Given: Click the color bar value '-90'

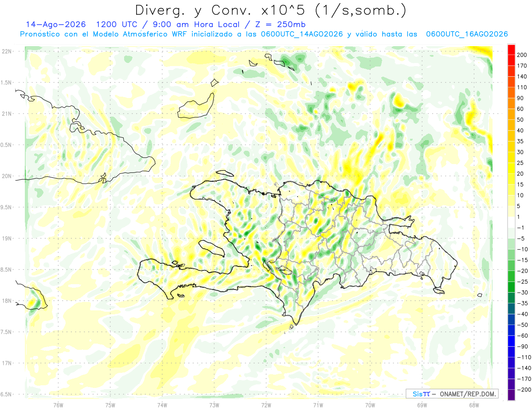Looking at the screenshot, I should 522,347.
